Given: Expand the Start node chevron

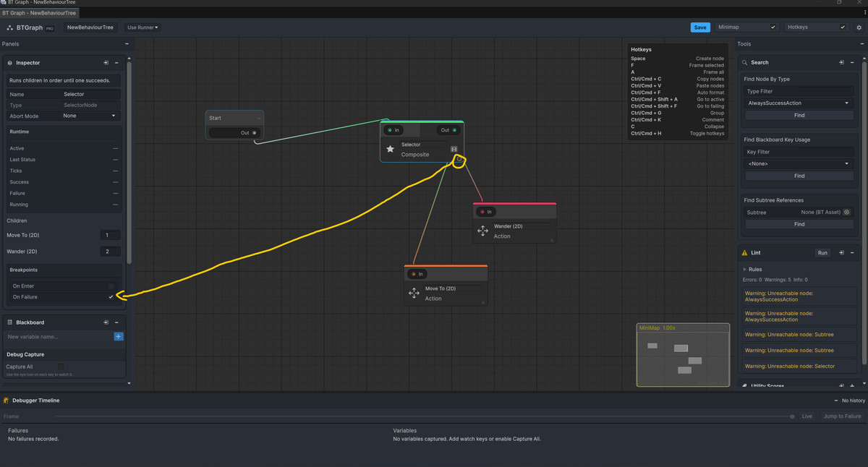Looking at the screenshot, I should point(258,118).
